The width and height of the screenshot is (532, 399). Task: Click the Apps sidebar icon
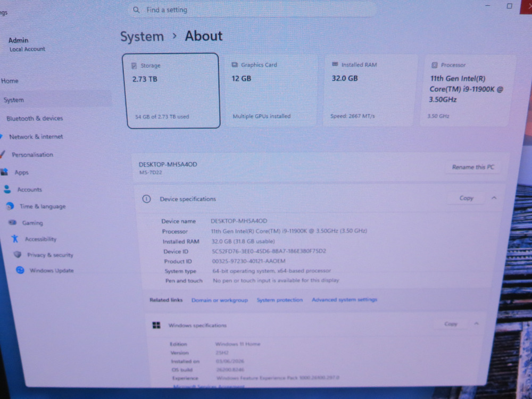click(x=4, y=172)
